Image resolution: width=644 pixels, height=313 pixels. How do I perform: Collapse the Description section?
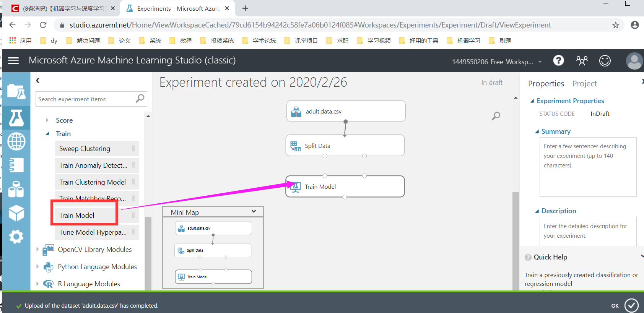point(537,211)
